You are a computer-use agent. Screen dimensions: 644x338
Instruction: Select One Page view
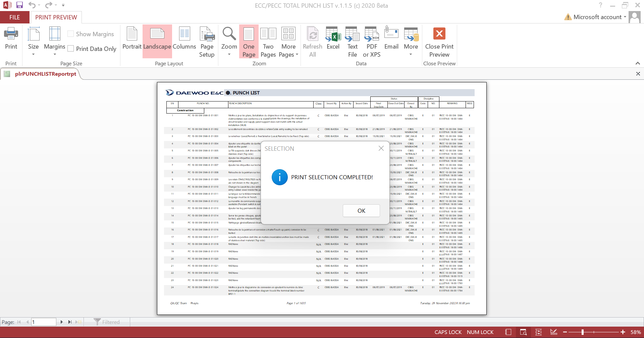click(249, 41)
